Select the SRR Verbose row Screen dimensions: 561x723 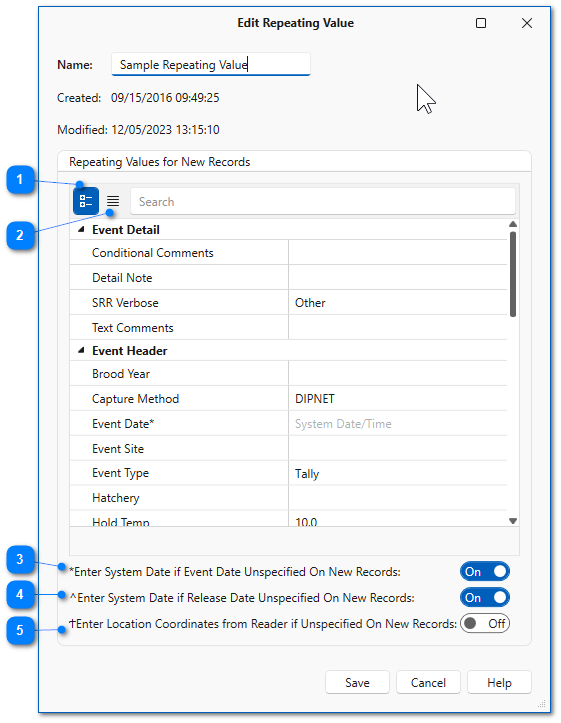[x=288, y=303]
